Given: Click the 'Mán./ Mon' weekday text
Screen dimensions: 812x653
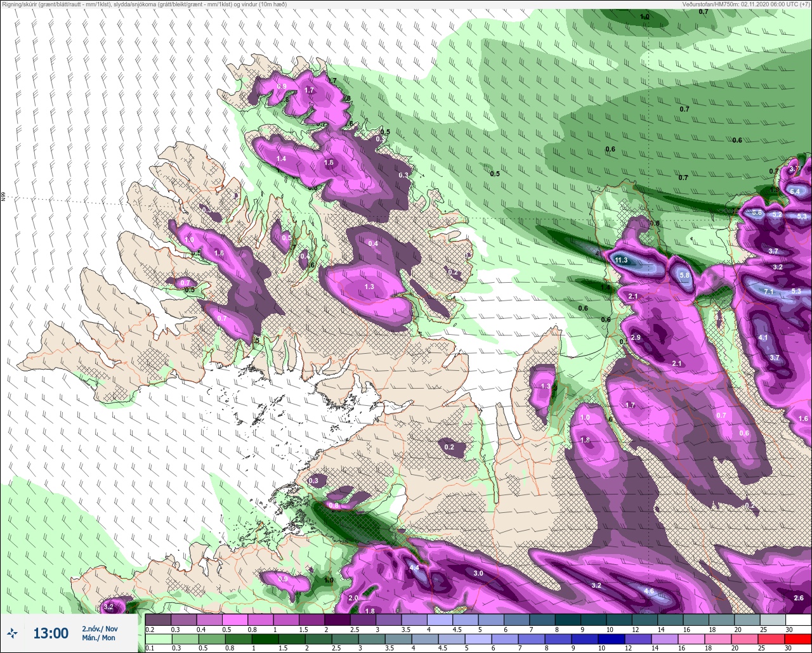Looking at the screenshot, I should click(98, 638).
